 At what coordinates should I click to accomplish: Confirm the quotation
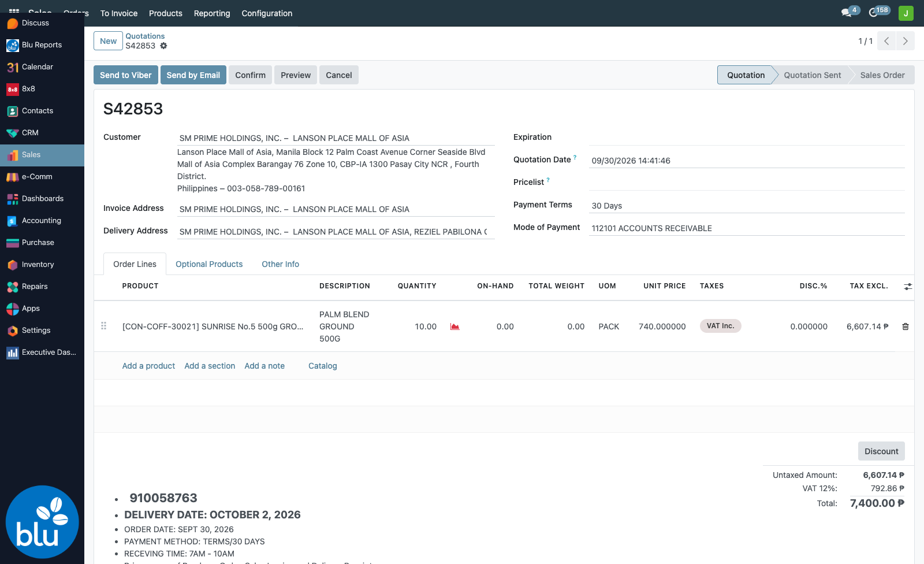pos(251,75)
